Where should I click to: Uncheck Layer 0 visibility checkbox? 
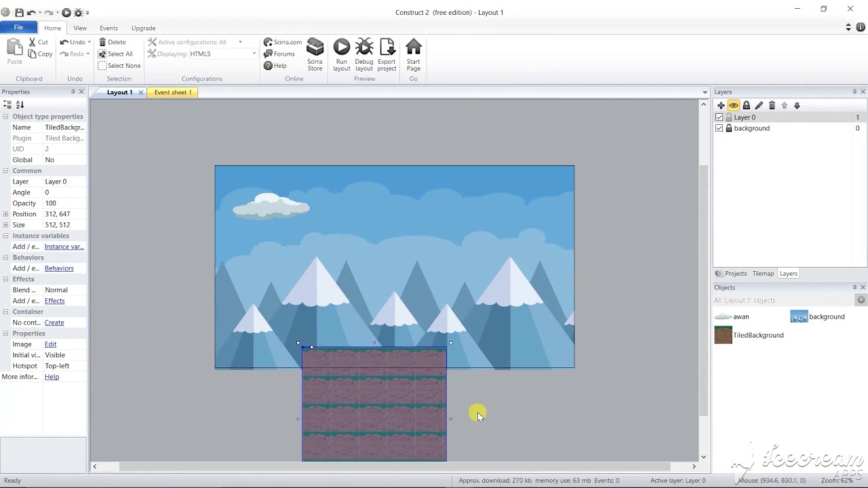tap(719, 117)
